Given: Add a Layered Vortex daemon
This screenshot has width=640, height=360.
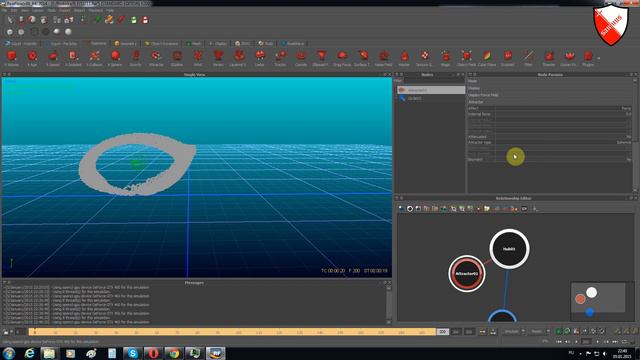Looking at the screenshot, I should pos(238,58).
